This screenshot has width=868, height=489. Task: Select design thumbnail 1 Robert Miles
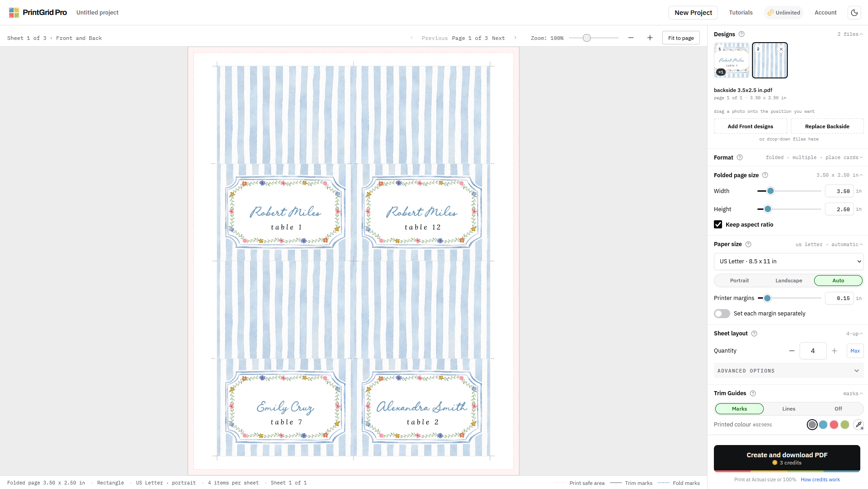(731, 60)
